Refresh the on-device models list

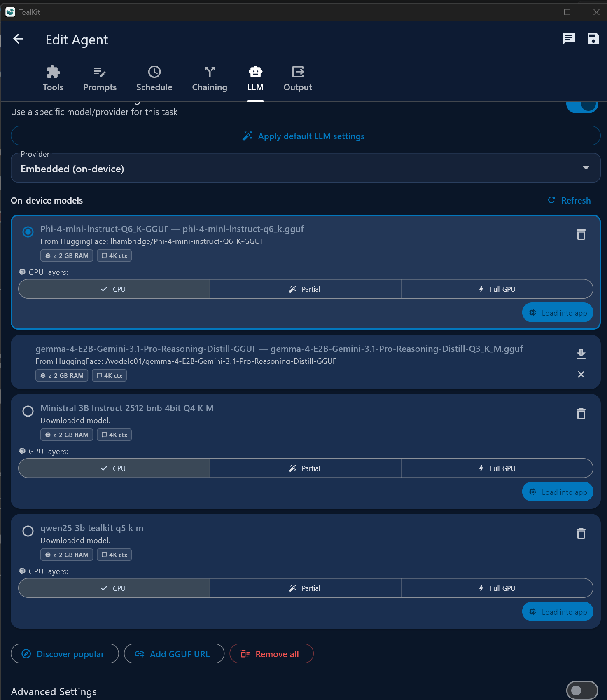pos(570,200)
